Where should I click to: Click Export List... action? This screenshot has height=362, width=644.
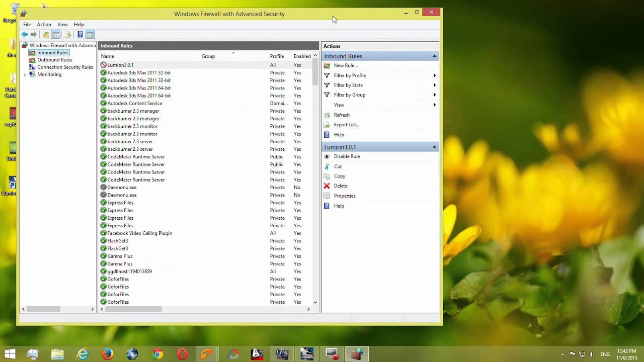click(347, 125)
